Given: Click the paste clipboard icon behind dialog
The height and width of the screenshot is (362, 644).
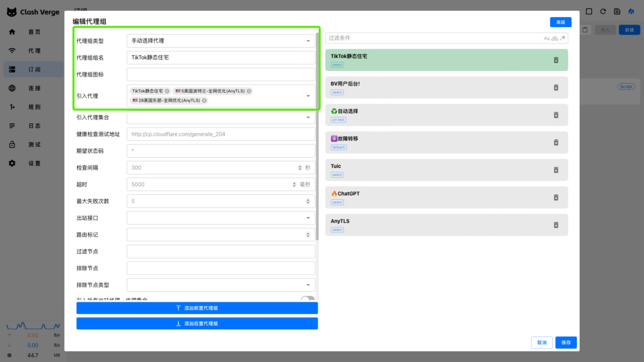Looking at the screenshot, I should [x=586, y=30].
